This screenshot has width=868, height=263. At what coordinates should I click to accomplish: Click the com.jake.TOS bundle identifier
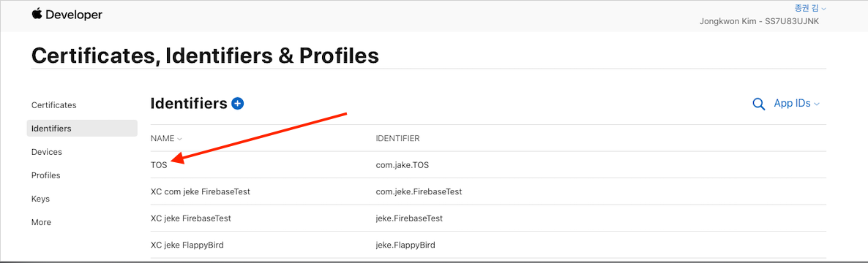(x=403, y=164)
